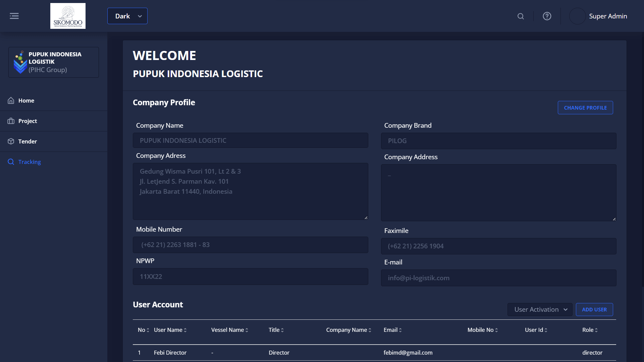Open the User Activation dropdown
The height and width of the screenshot is (362, 644).
539,309
